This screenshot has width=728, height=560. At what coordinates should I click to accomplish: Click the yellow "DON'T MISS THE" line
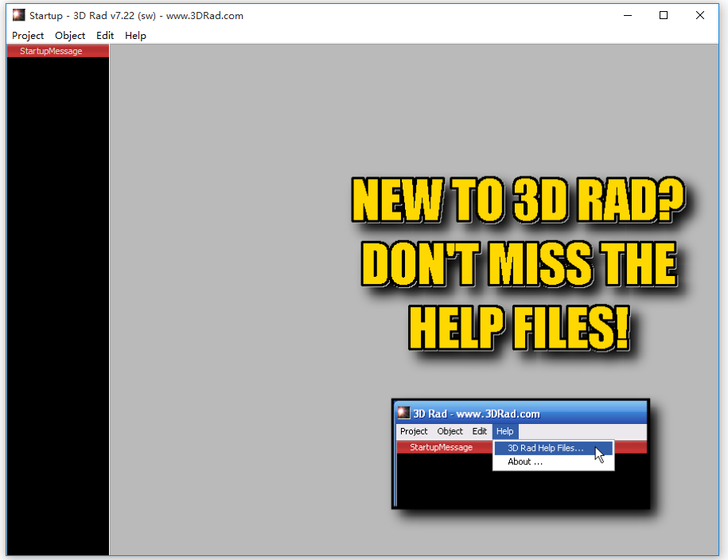point(520,264)
